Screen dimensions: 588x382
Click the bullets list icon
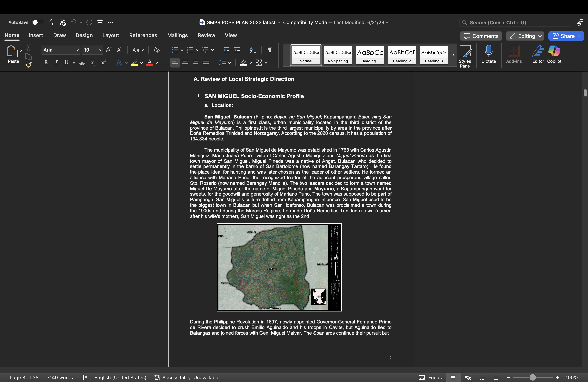pos(174,50)
